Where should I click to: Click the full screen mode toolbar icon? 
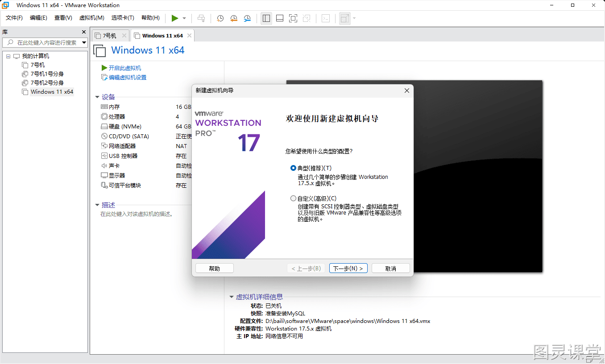click(x=293, y=18)
